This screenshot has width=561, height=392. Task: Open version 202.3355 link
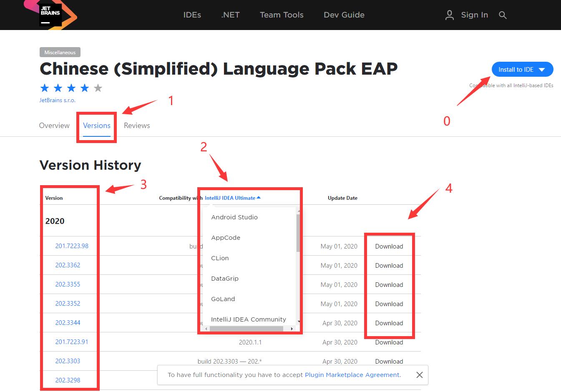click(68, 284)
